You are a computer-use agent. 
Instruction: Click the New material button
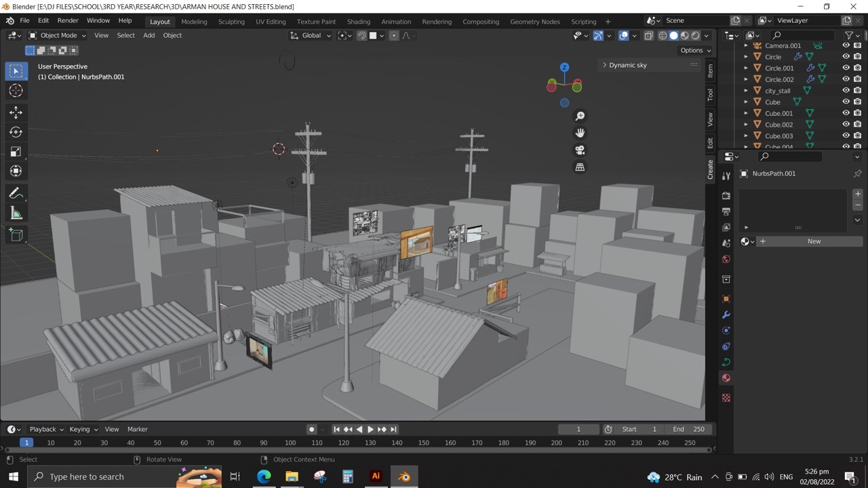pyautogui.click(x=814, y=241)
